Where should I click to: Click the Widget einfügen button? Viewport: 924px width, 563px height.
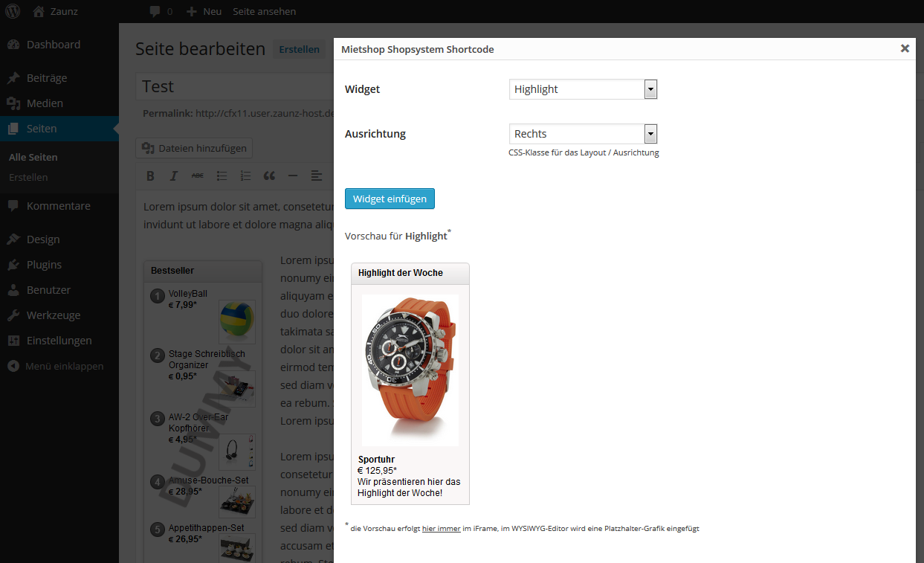coord(390,199)
